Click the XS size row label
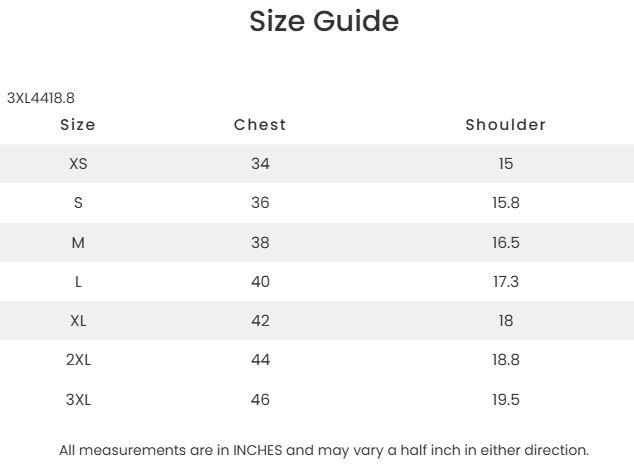The image size is (634, 467). point(78,164)
